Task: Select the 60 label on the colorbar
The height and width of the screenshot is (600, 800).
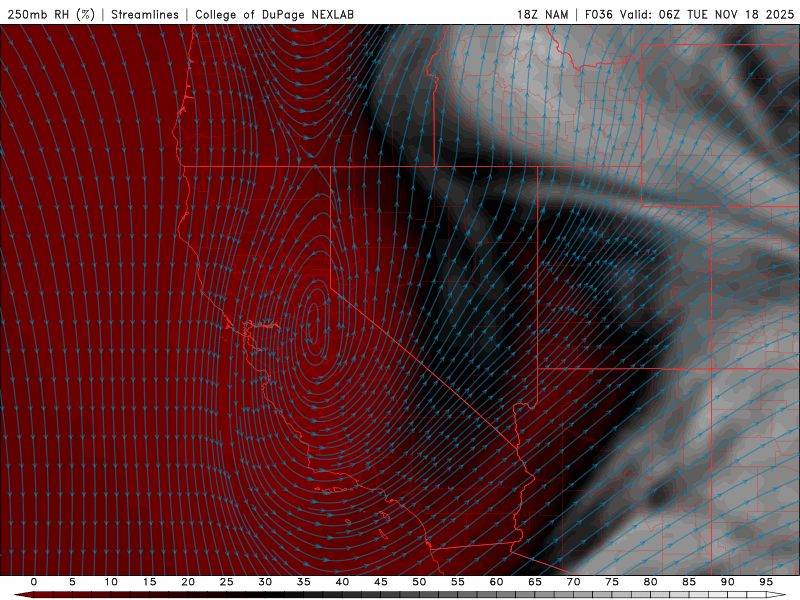Action: pos(496,582)
